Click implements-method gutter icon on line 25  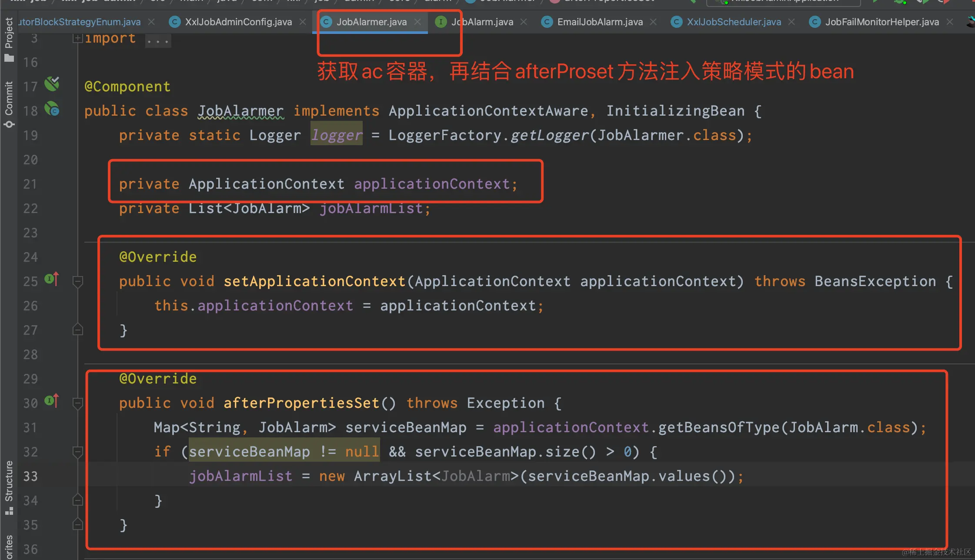[51, 279]
